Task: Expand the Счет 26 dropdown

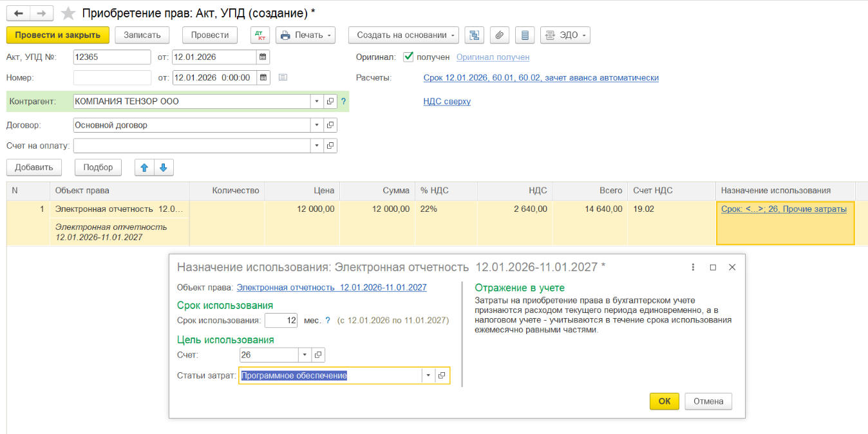Action: click(305, 355)
